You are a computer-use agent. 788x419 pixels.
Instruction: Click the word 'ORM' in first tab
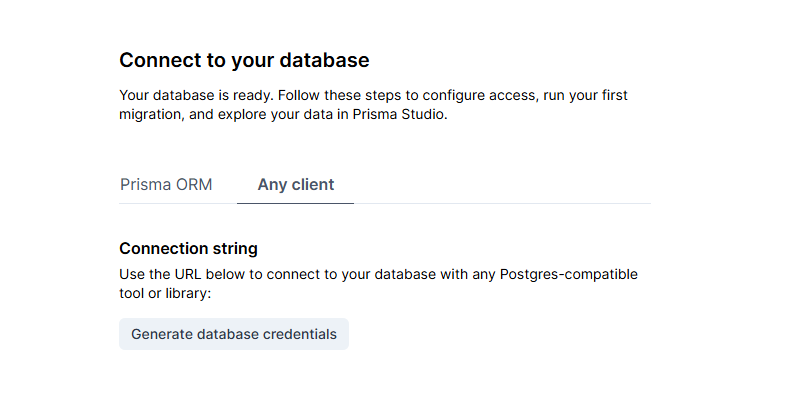pos(194,185)
